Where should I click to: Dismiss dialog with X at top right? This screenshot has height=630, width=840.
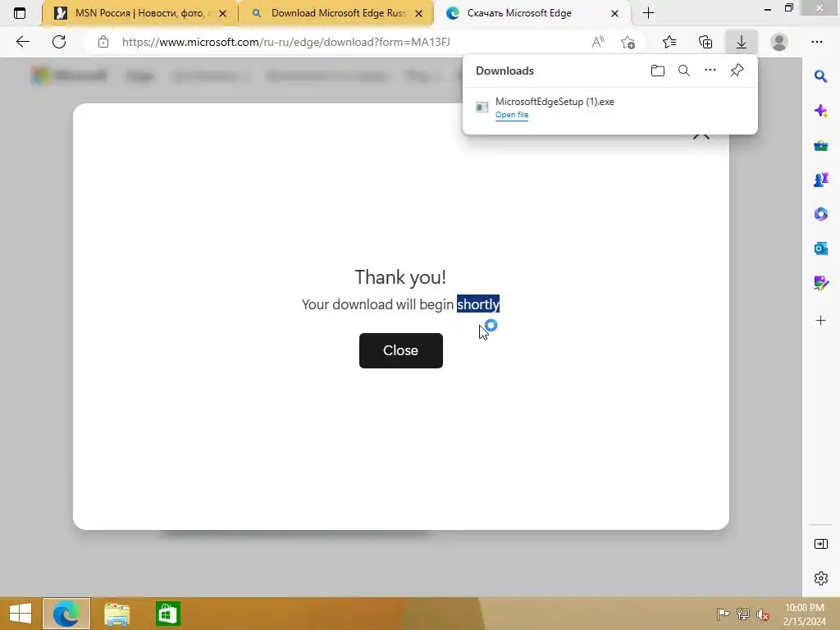[701, 135]
